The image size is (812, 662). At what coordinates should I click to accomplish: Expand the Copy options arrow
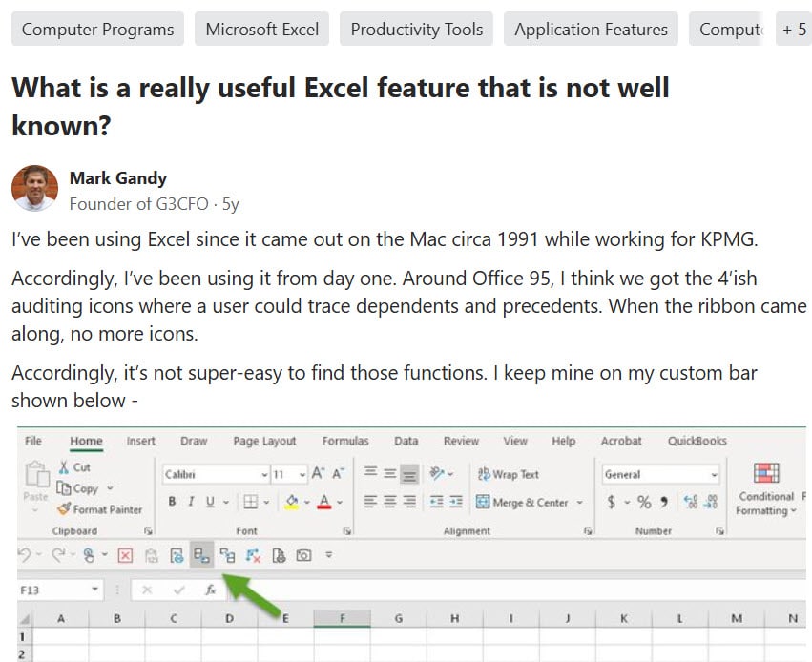click(x=110, y=488)
